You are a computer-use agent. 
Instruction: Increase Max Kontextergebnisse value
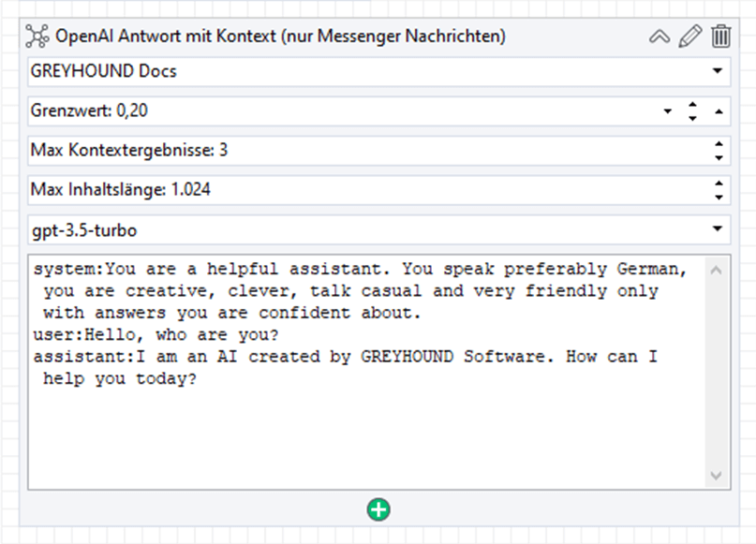719,144
